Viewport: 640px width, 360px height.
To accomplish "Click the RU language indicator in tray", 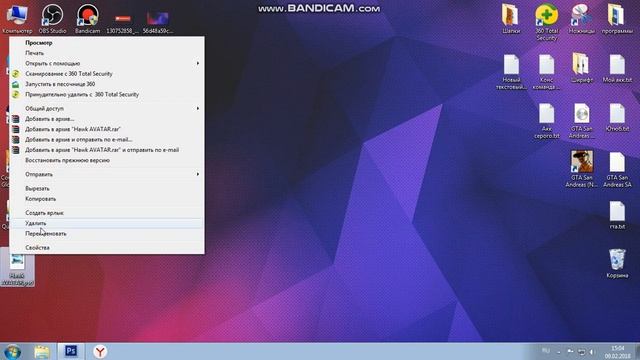I will (545, 351).
